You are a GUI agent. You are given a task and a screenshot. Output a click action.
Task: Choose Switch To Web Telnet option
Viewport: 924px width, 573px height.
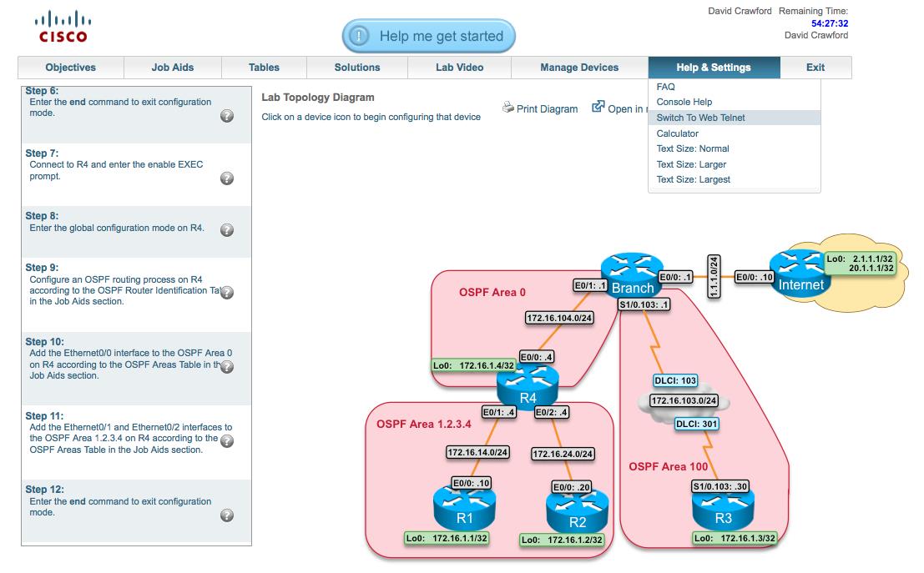[700, 118]
